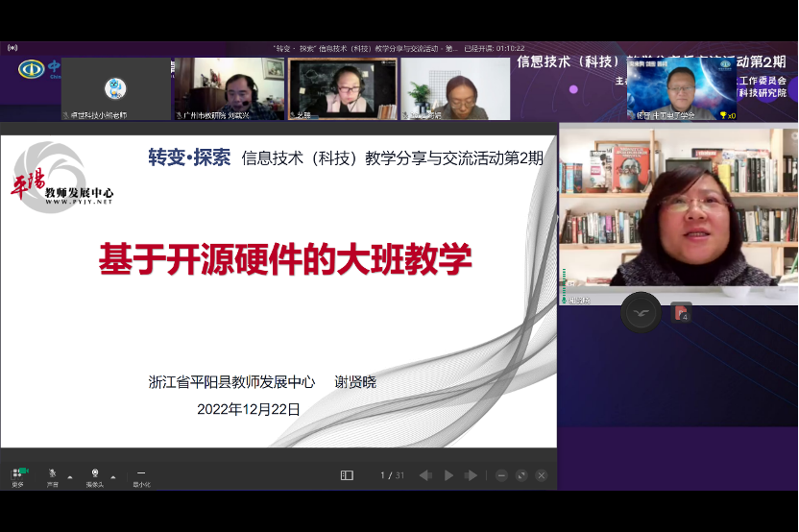The image size is (799, 532).
Task: Click the 最小化 minimize toolbar button
Action: (141, 475)
